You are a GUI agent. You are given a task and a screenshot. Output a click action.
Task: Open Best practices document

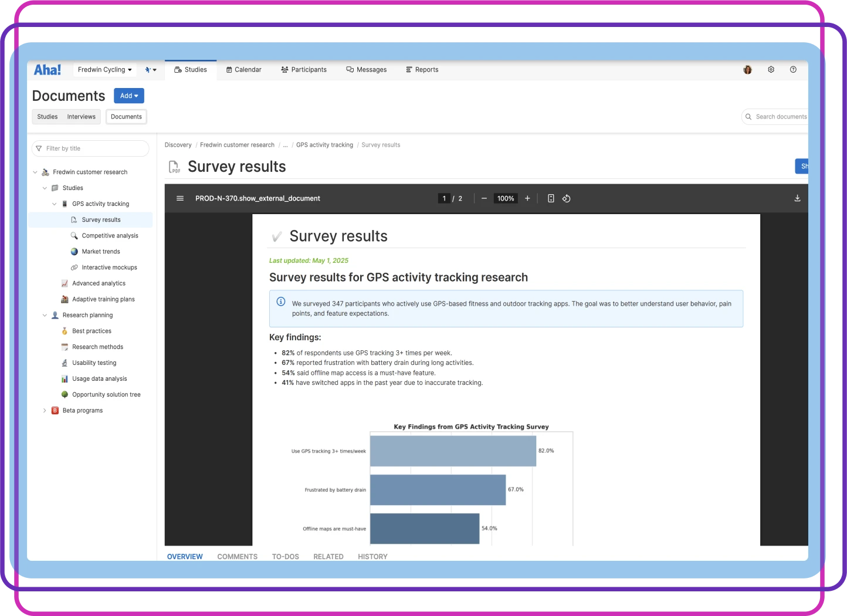92,331
